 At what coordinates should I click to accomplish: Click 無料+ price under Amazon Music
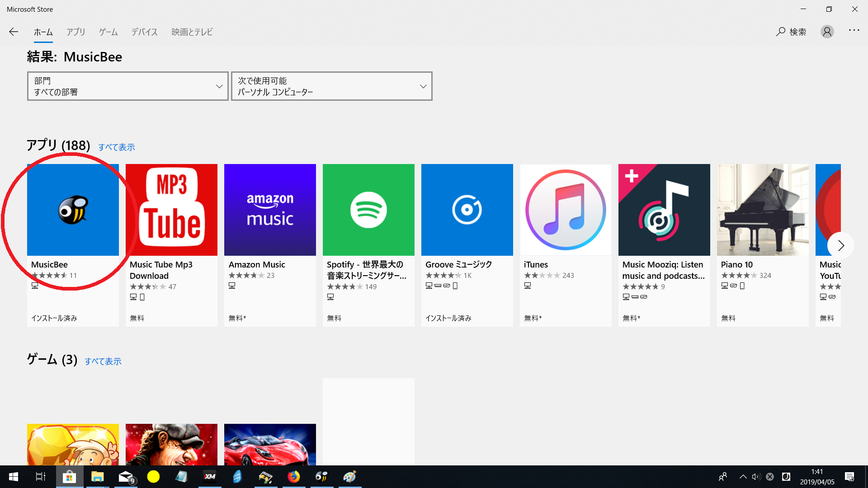coord(237,318)
